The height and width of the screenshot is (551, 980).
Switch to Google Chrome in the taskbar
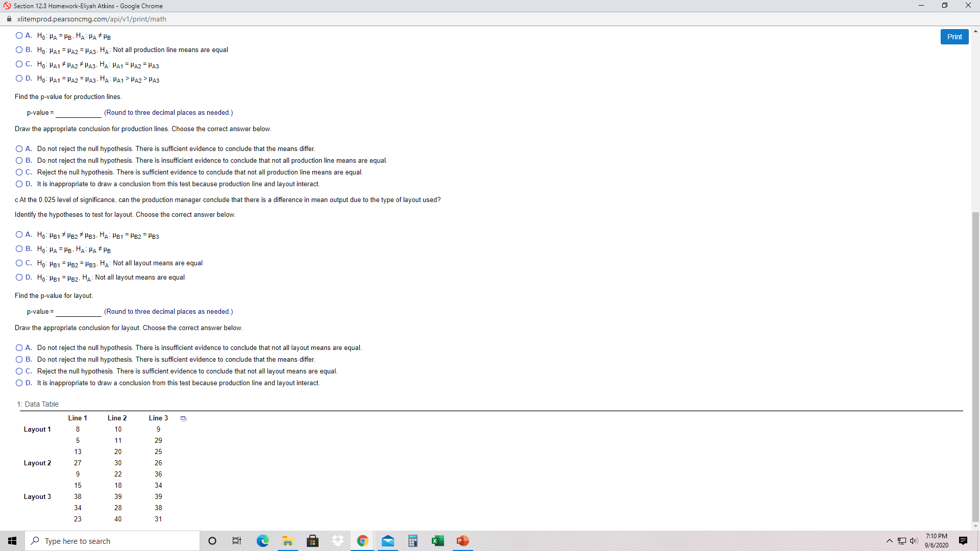[x=362, y=541]
